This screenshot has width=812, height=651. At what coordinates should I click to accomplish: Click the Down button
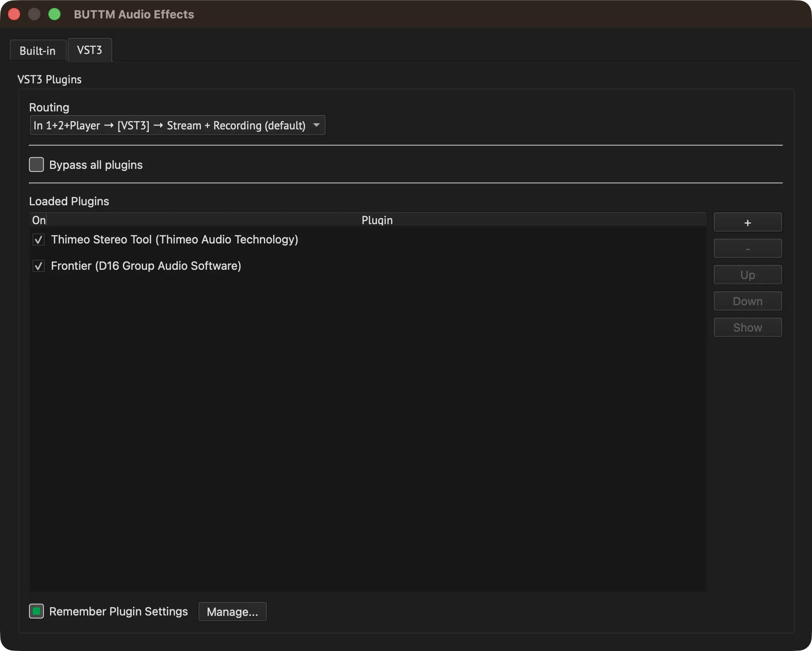(x=747, y=301)
